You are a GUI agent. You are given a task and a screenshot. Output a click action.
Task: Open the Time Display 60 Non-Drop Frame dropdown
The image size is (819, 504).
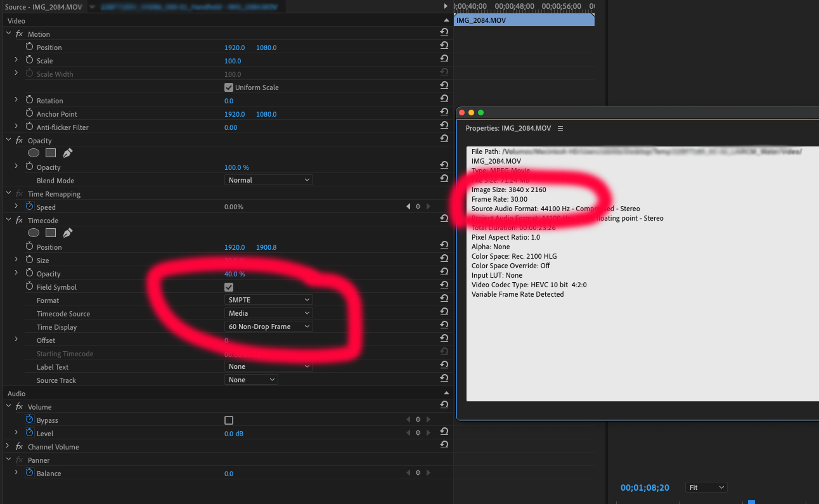pos(268,326)
